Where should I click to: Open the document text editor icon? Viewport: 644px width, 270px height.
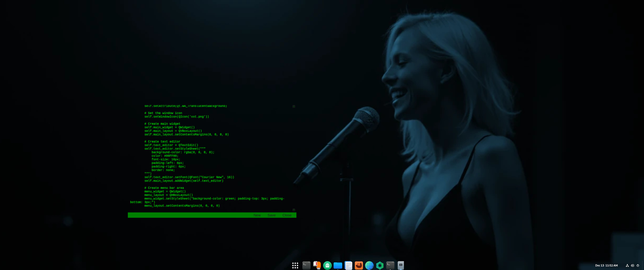point(348,265)
